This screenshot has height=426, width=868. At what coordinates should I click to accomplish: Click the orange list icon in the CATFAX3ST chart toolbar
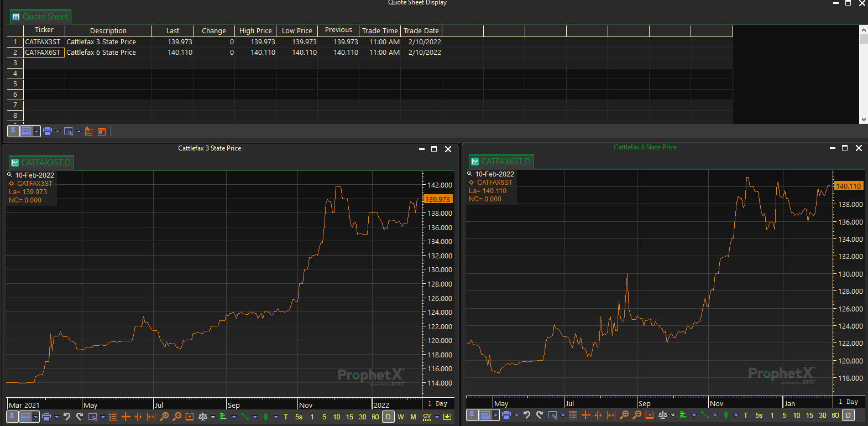tap(113, 417)
